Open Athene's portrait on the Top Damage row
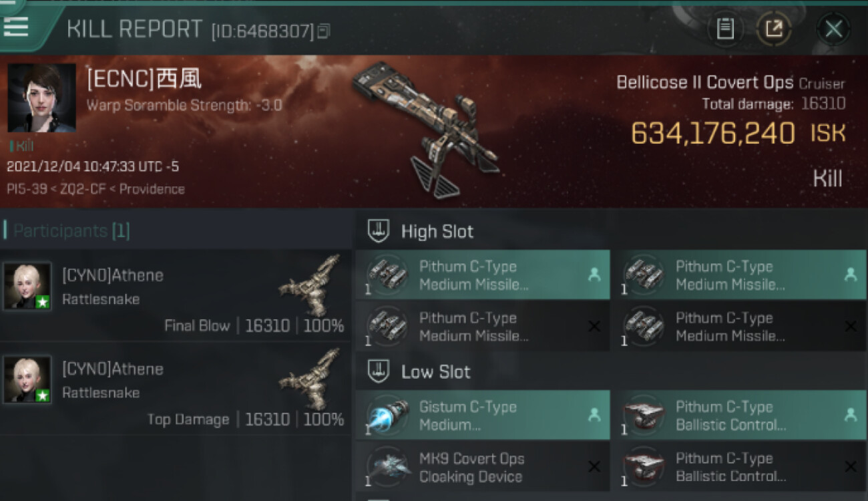Viewport: 868px width, 501px height. [x=27, y=379]
